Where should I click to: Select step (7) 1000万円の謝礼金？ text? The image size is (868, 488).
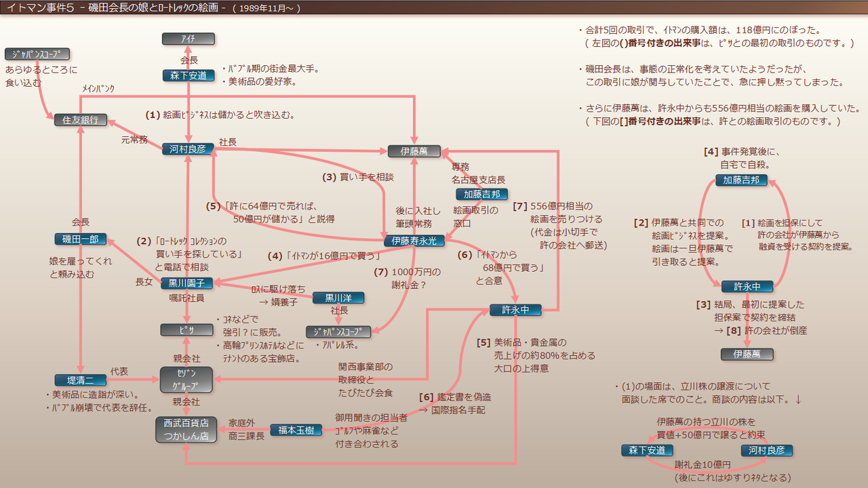point(407,279)
